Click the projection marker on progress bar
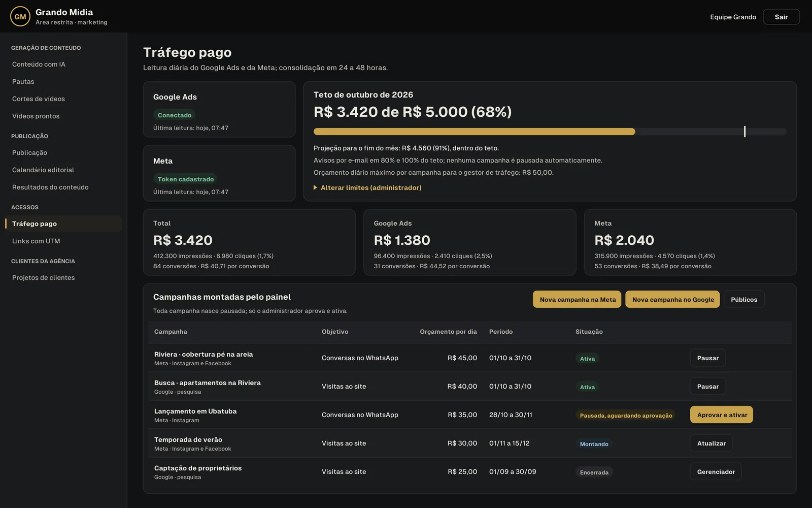This screenshot has height=508, width=812. pos(745,132)
